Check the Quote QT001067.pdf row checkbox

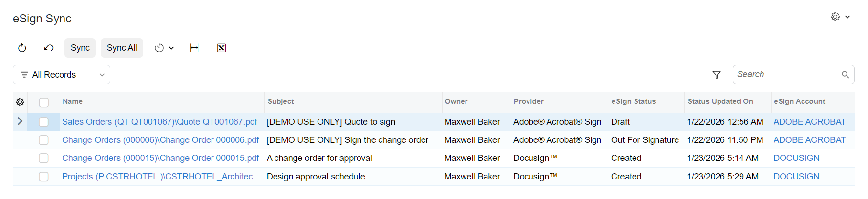pyautogui.click(x=44, y=122)
